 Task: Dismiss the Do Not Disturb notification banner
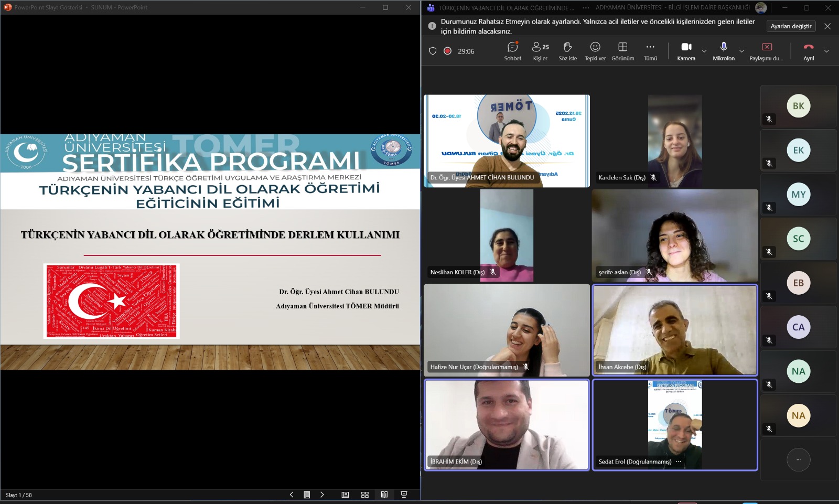click(x=827, y=26)
